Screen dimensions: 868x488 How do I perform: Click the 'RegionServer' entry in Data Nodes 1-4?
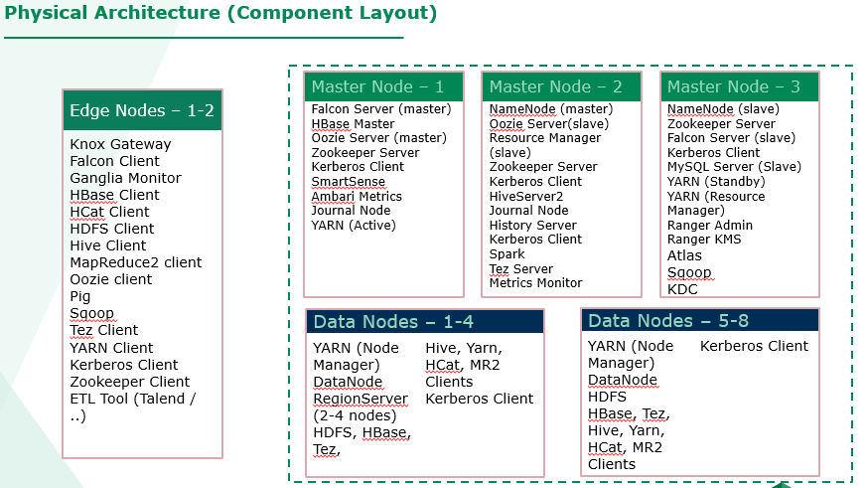pyautogui.click(x=361, y=399)
